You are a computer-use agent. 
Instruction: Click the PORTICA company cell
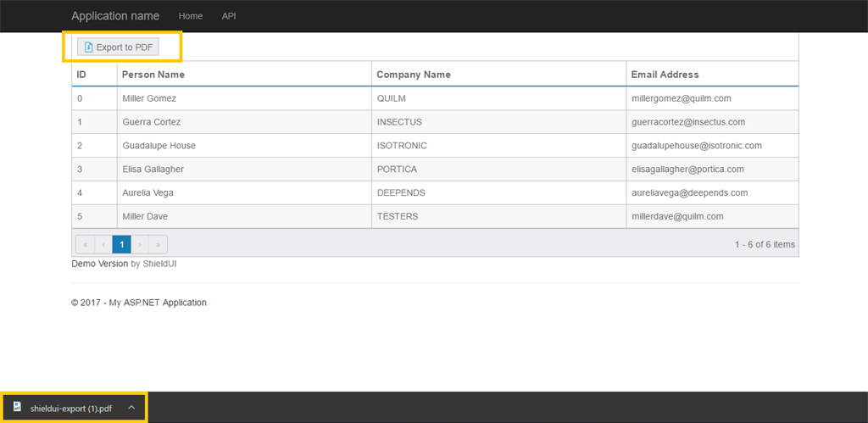point(397,170)
